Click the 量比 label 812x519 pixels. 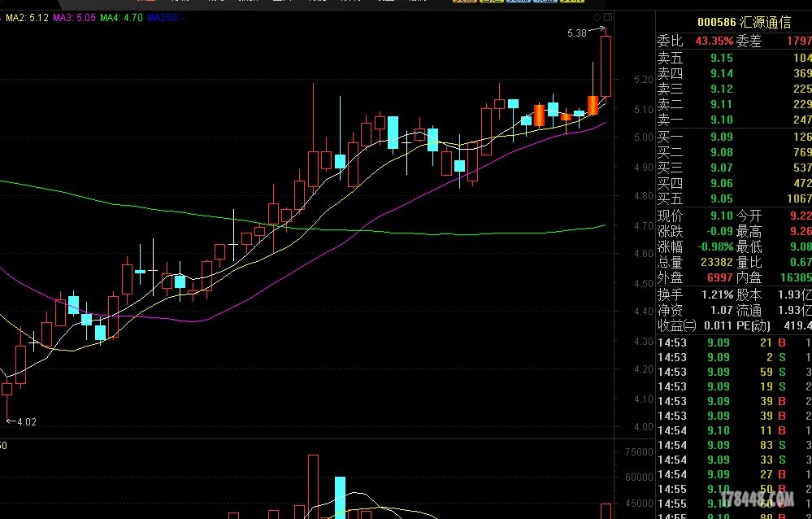[749, 263]
